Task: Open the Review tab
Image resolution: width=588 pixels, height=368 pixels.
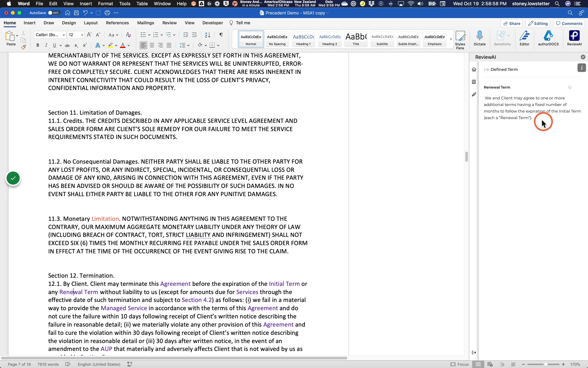Action: (169, 23)
